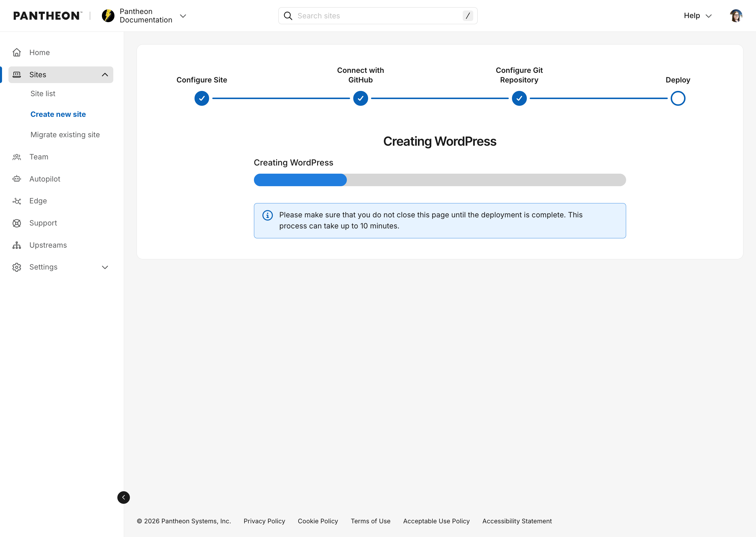Click the Pantheon Documentation lightning workspace icon
This screenshot has width=756, height=537.
108,15
